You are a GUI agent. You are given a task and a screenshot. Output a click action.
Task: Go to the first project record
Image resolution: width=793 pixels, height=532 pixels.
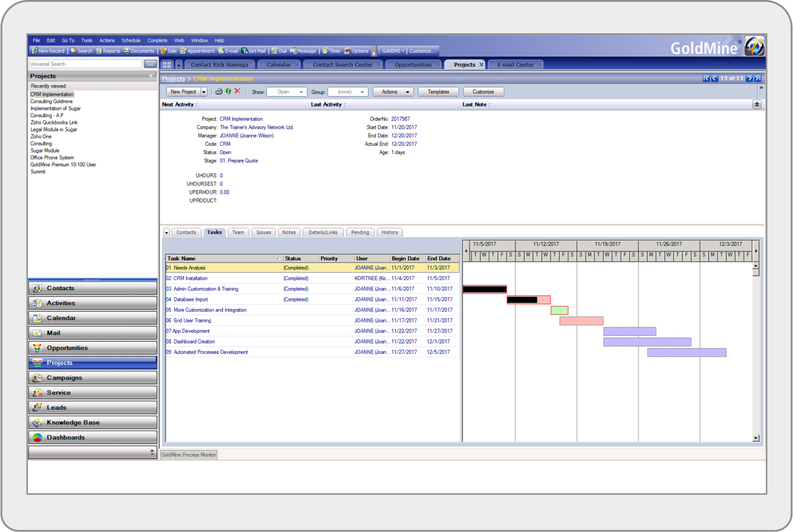706,79
